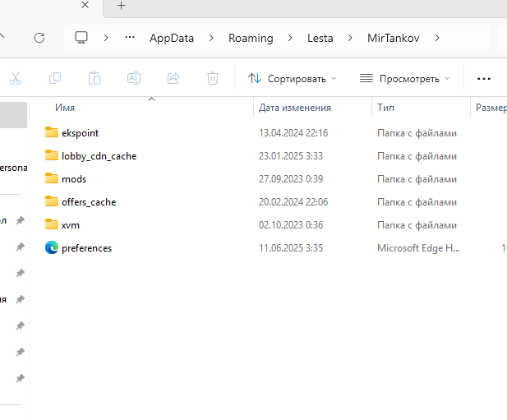Sort by the Имя column header
The image size is (507, 420).
coord(66,108)
